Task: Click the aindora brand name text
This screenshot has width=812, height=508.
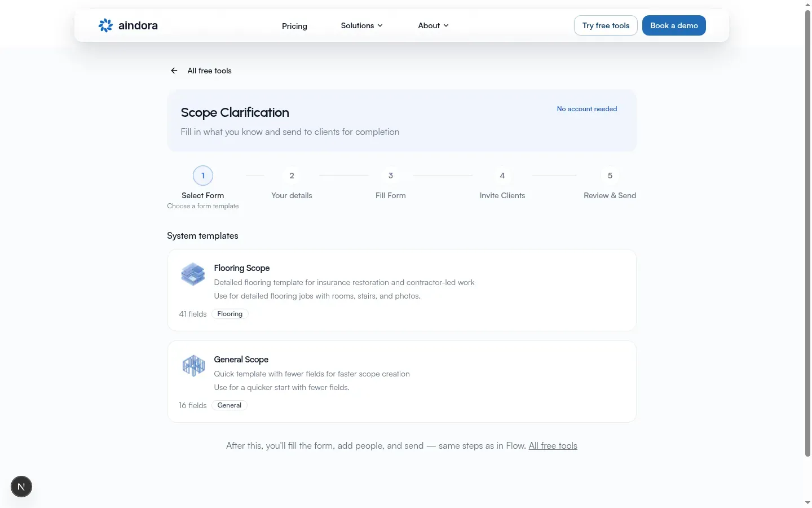Action: pos(138,25)
